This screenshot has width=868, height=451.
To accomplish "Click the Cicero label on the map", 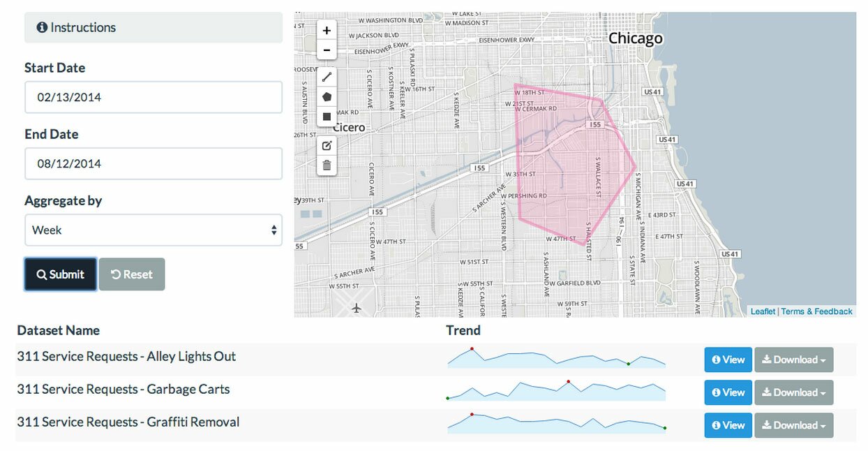I will [349, 128].
